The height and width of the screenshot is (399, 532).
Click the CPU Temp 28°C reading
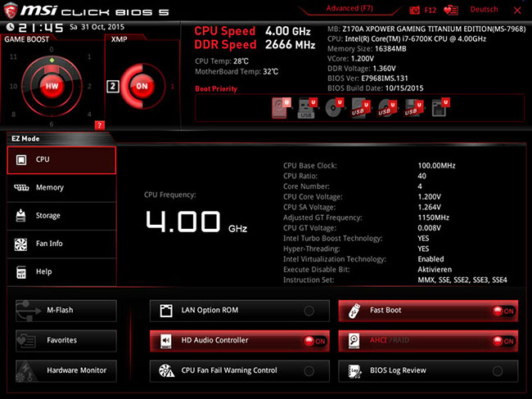click(x=222, y=61)
